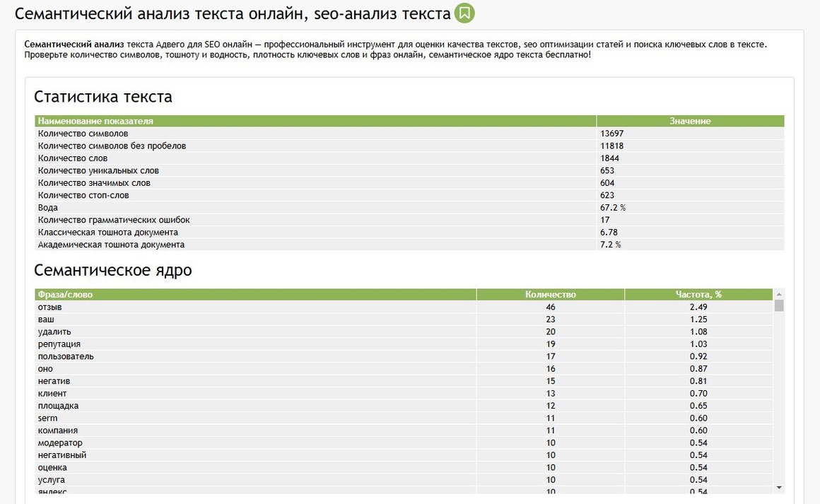Image resolution: width=820 pixels, height=504 pixels.
Task: Select the serm keyword row
Action: click(404, 418)
